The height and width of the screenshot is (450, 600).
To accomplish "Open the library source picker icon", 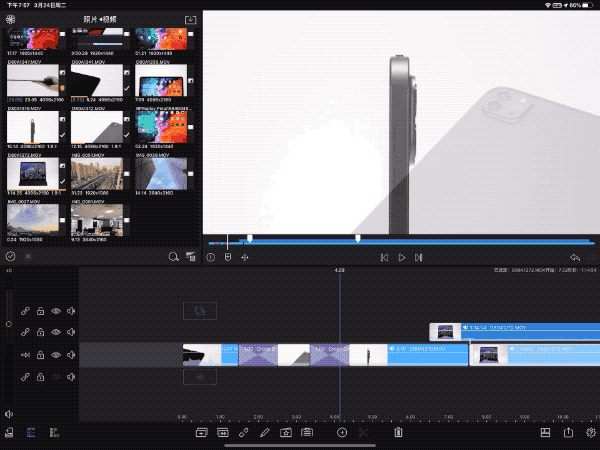I will (x=10, y=19).
